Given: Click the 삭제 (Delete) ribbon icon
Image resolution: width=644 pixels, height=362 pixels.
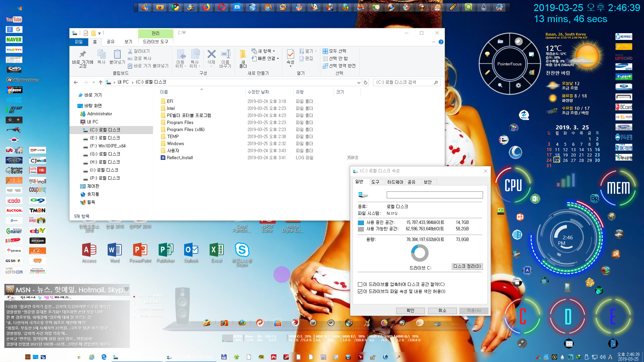Looking at the screenshot, I should click(211, 57).
